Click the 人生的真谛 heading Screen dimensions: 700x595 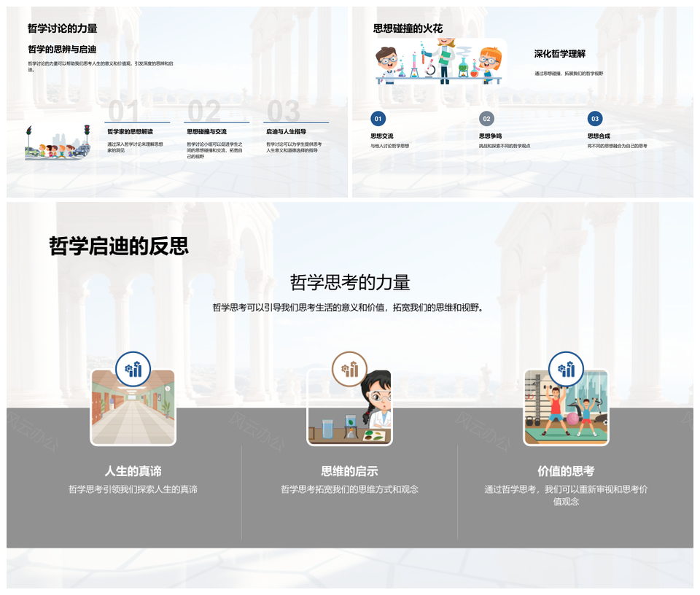[x=133, y=471]
